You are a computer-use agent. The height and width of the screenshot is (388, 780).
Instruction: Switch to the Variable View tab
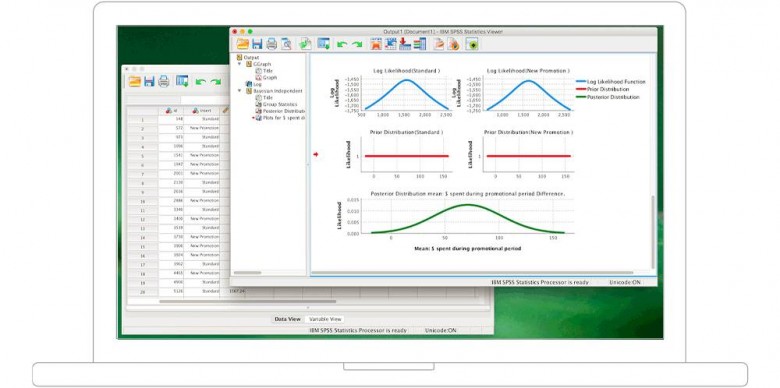click(325, 319)
